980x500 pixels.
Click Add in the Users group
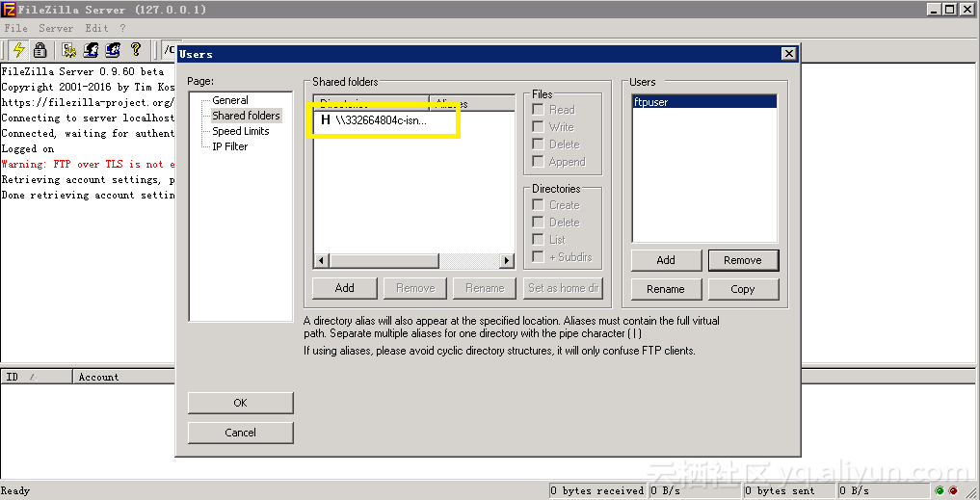point(666,260)
